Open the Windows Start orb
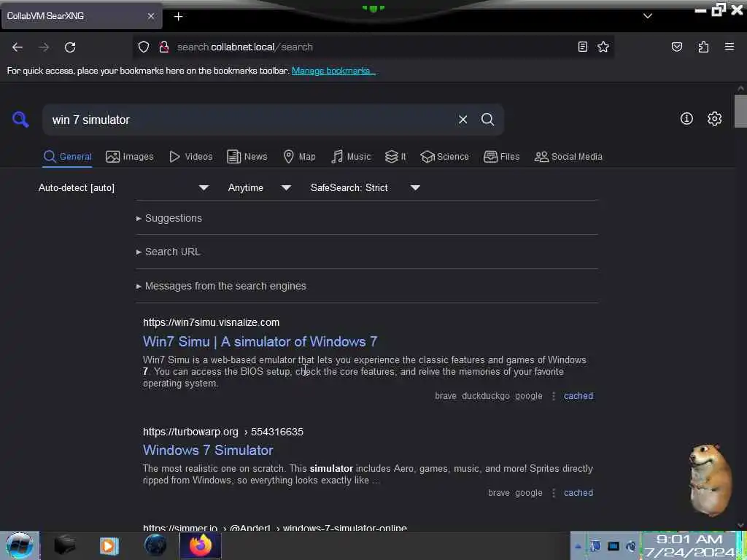Image resolution: width=747 pixels, height=560 pixels. 19,545
